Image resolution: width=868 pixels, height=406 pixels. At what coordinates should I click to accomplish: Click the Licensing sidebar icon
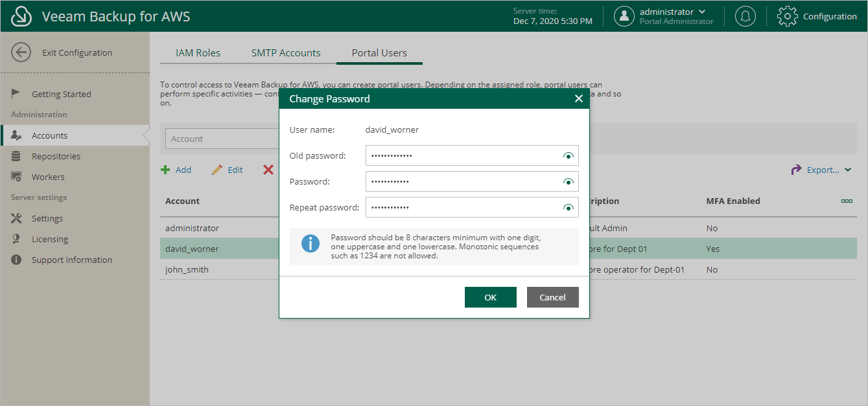click(x=16, y=239)
